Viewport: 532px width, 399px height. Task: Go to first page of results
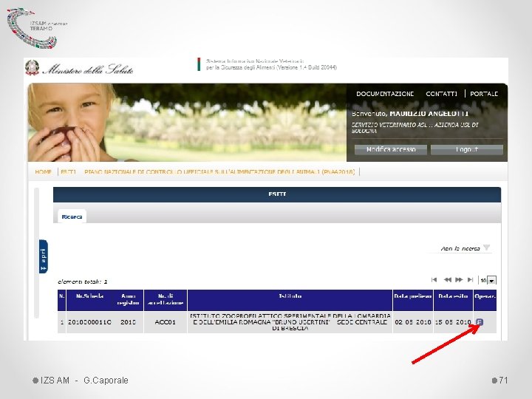[434, 280]
